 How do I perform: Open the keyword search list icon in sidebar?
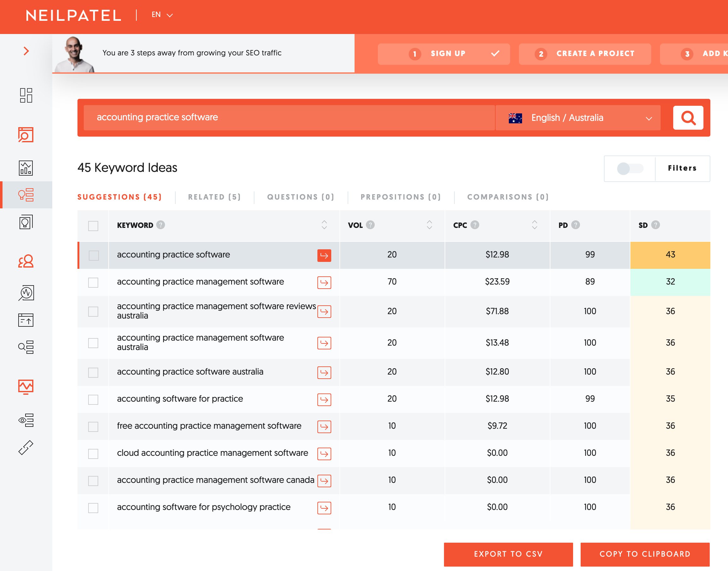click(x=26, y=347)
